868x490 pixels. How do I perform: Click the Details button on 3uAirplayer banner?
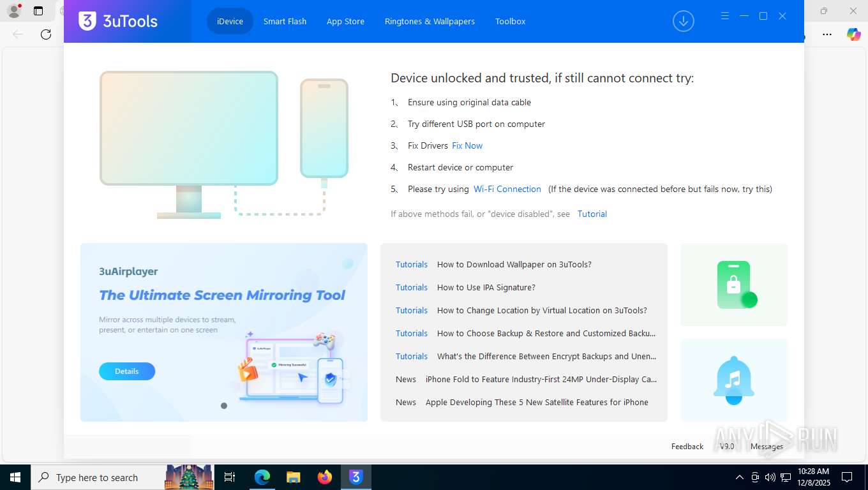tap(127, 371)
